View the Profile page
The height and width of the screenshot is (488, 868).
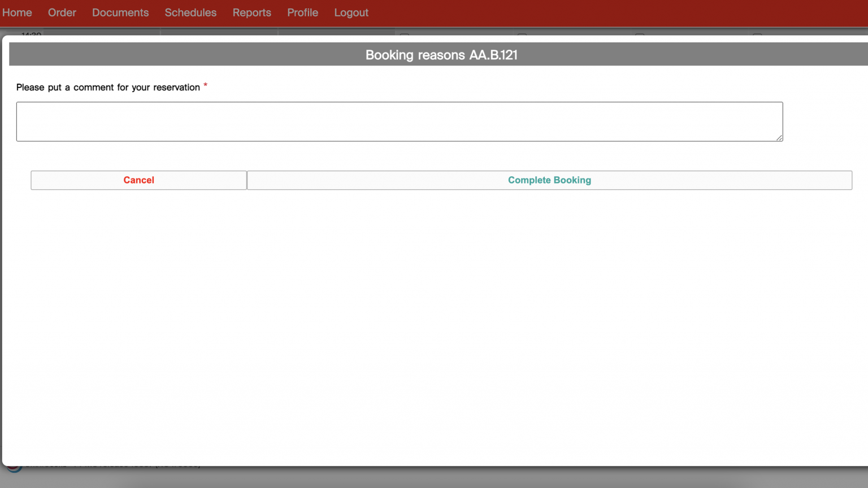[302, 12]
